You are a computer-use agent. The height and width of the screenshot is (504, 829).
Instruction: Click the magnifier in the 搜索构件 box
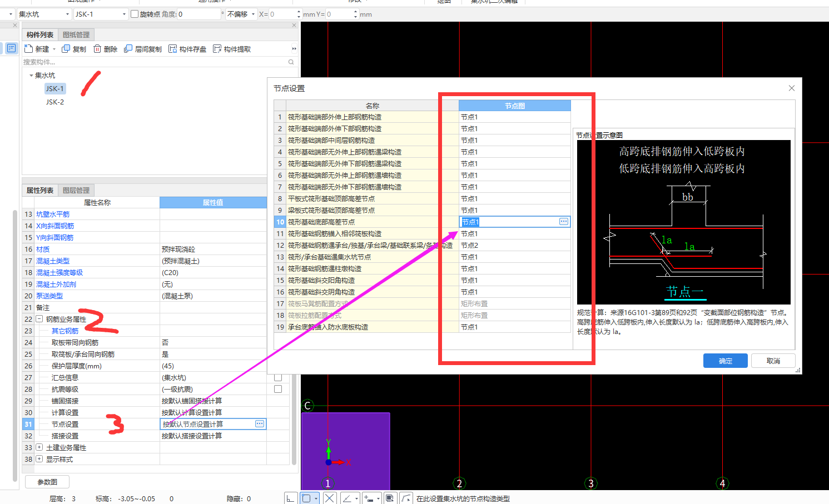click(291, 62)
